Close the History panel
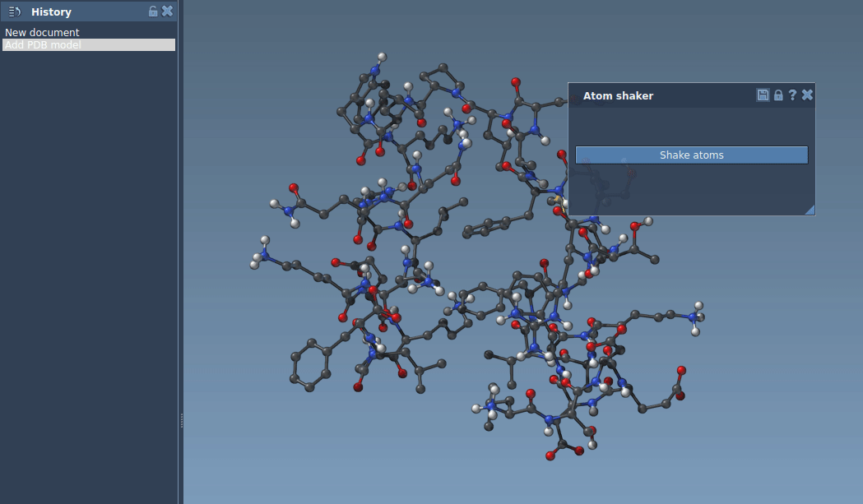The width and height of the screenshot is (863, 504). [x=167, y=11]
